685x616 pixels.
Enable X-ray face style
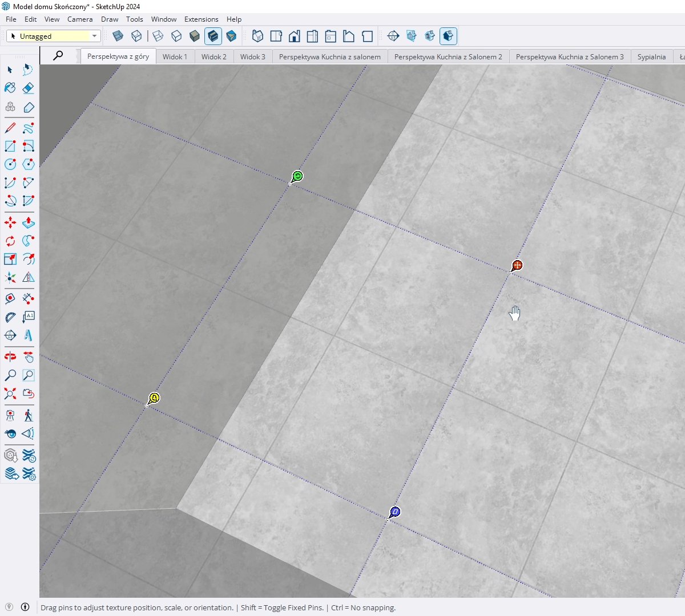click(116, 36)
